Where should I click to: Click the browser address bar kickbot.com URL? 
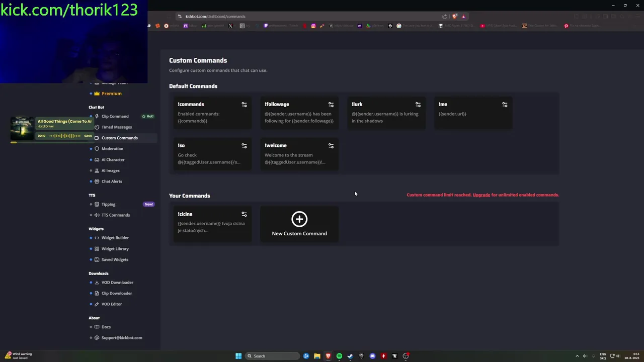tap(215, 17)
